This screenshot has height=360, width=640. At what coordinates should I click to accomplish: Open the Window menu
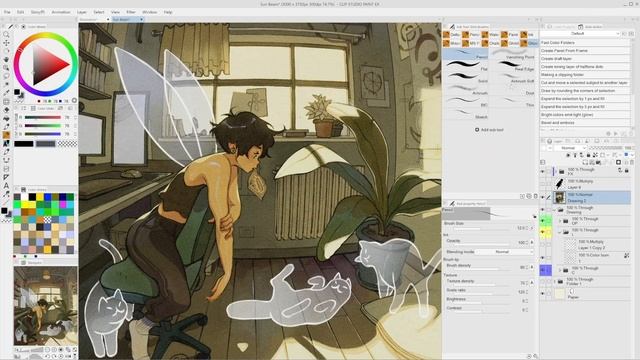(x=149, y=12)
